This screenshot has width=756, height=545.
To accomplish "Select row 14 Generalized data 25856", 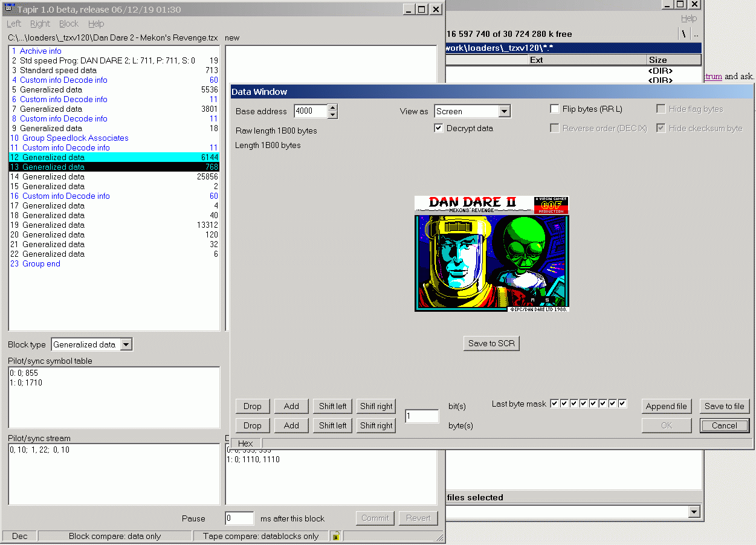I will (114, 176).
